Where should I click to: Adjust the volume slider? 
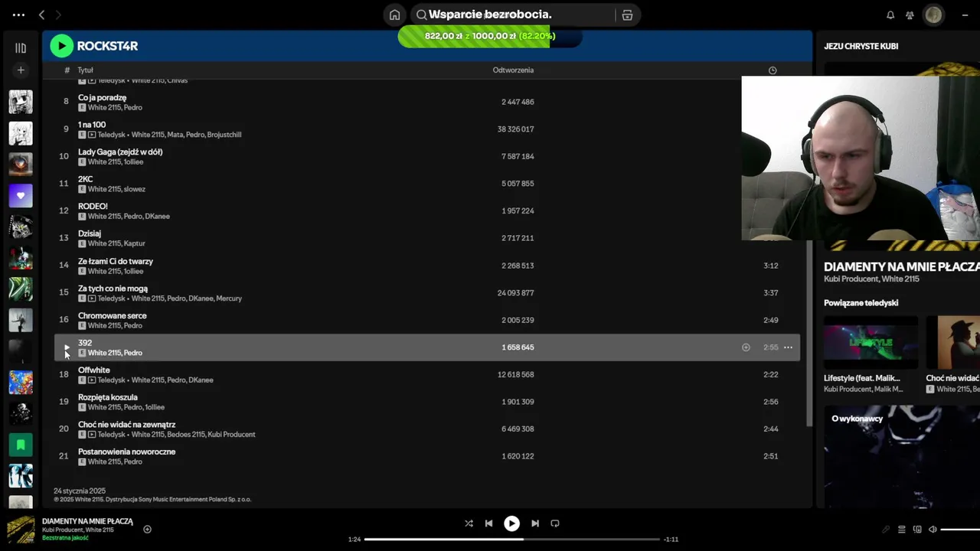(x=960, y=530)
